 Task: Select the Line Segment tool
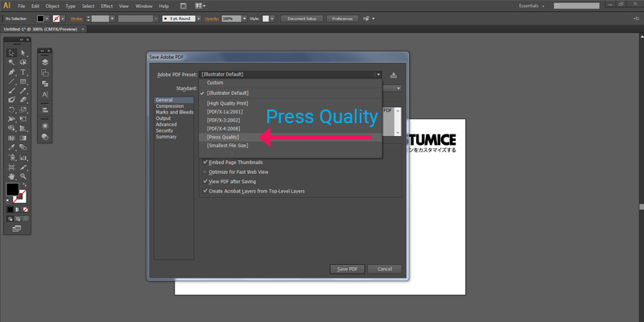[x=11, y=81]
